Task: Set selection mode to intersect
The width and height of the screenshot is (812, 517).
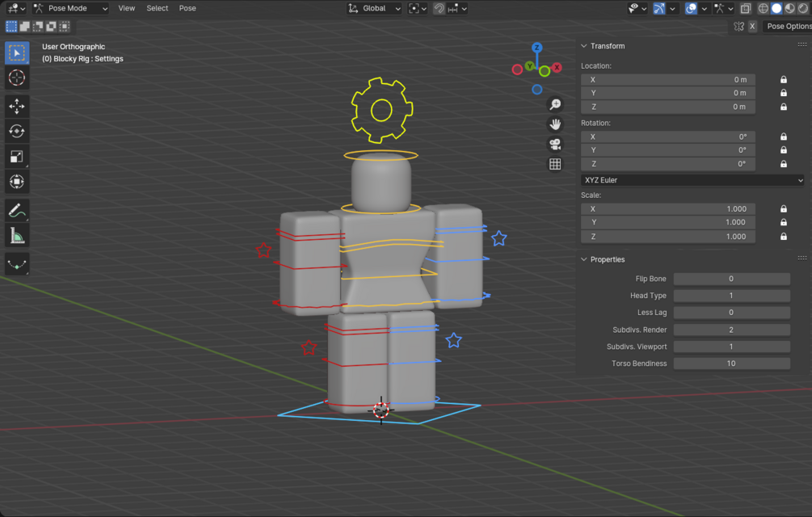Action: click(65, 27)
